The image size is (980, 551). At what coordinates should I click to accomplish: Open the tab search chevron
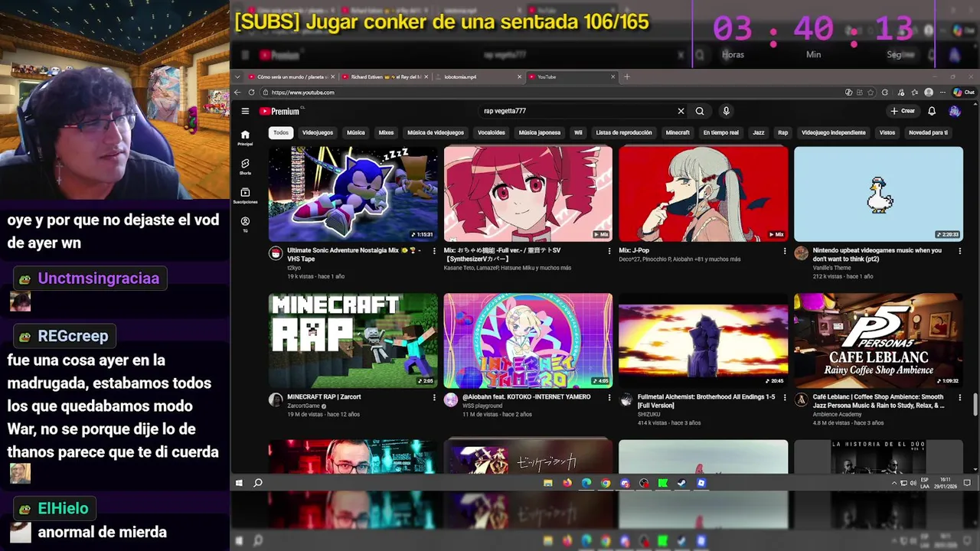click(237, 77)
